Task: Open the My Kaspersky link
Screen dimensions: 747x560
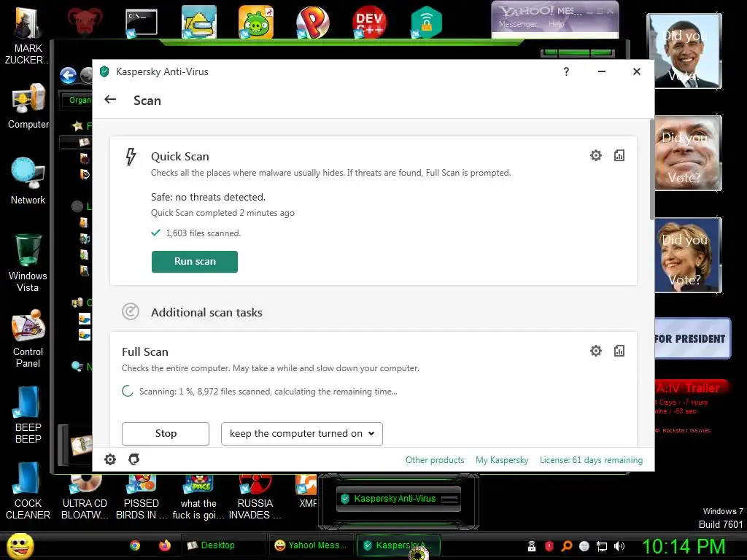Action: [502, 460]
